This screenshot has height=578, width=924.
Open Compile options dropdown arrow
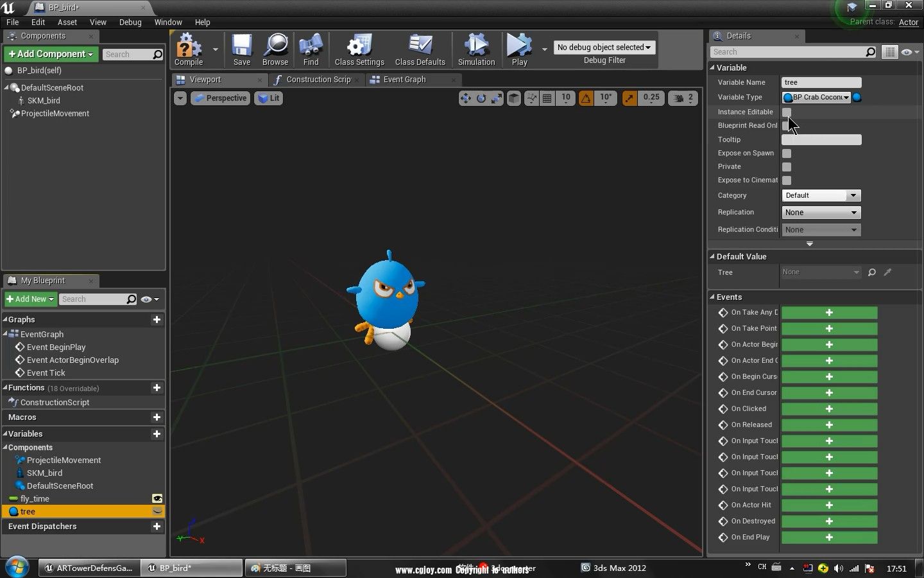215,49
